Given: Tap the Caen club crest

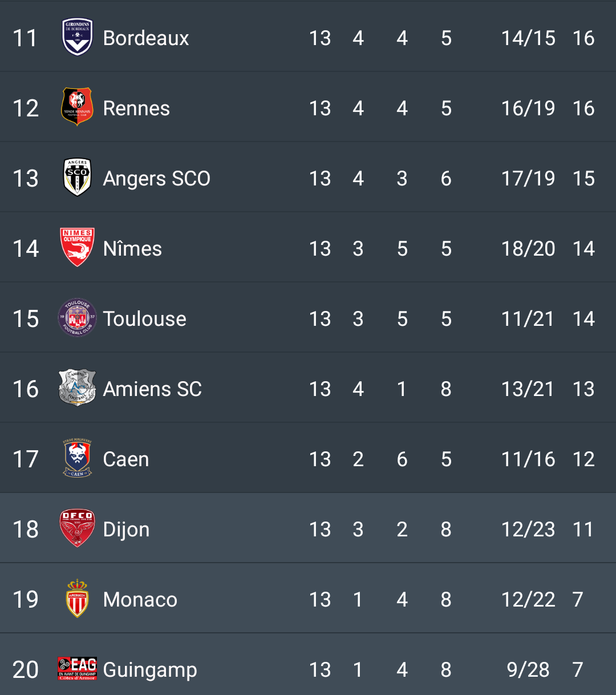Looking at the screenshot, I should point(77,458).
